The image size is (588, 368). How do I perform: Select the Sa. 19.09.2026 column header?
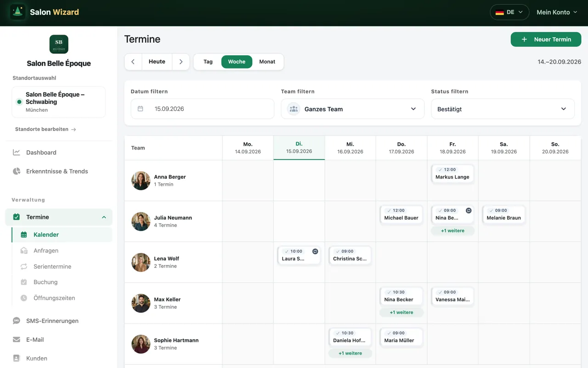(x=504, y=148)
